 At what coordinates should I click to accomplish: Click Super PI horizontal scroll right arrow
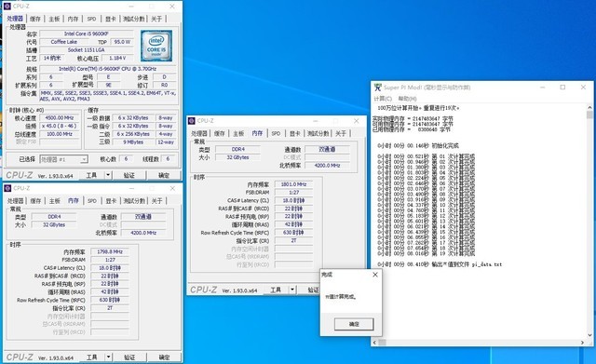pyautogui.click(x=582, y=343)
